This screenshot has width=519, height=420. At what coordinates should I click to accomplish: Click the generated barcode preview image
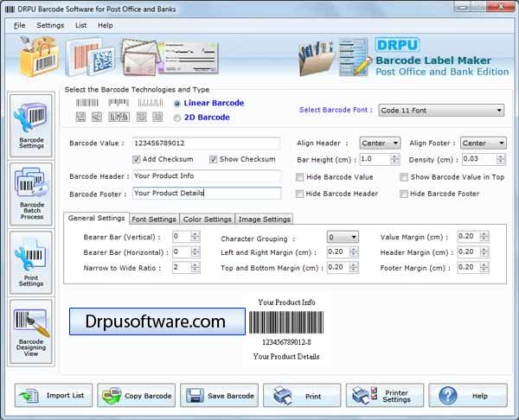point(286,322)
